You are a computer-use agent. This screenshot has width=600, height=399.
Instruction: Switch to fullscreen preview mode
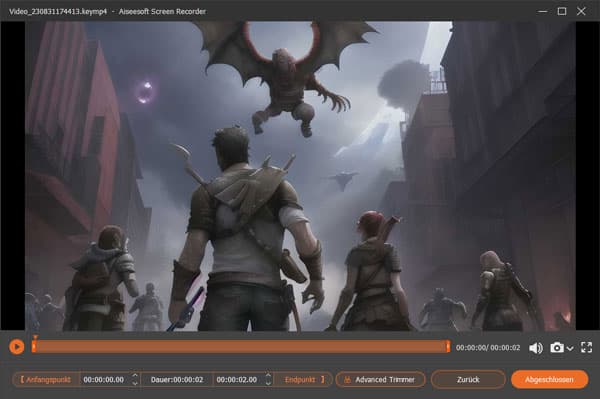(x=586, y=347)
